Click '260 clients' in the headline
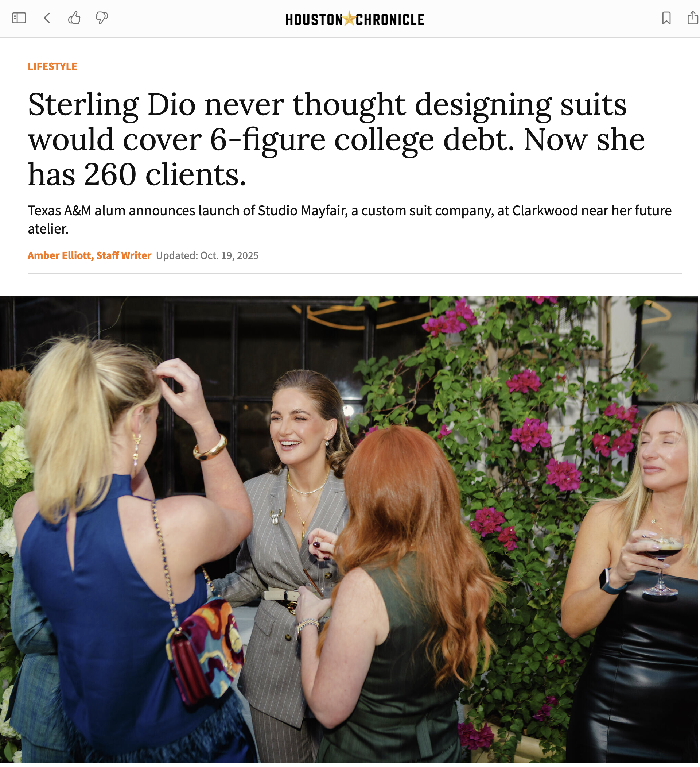Viewport: 700px width, 767px height. [165, 175]
